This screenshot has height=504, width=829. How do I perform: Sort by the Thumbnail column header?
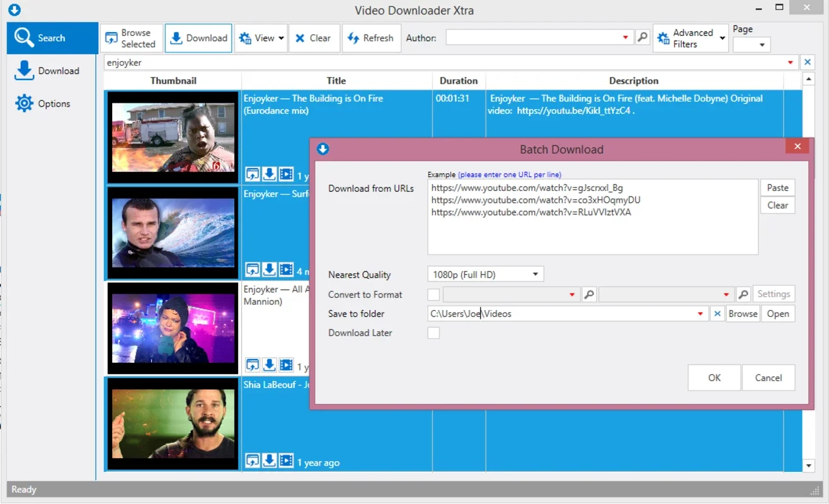(x=173, y=81)
